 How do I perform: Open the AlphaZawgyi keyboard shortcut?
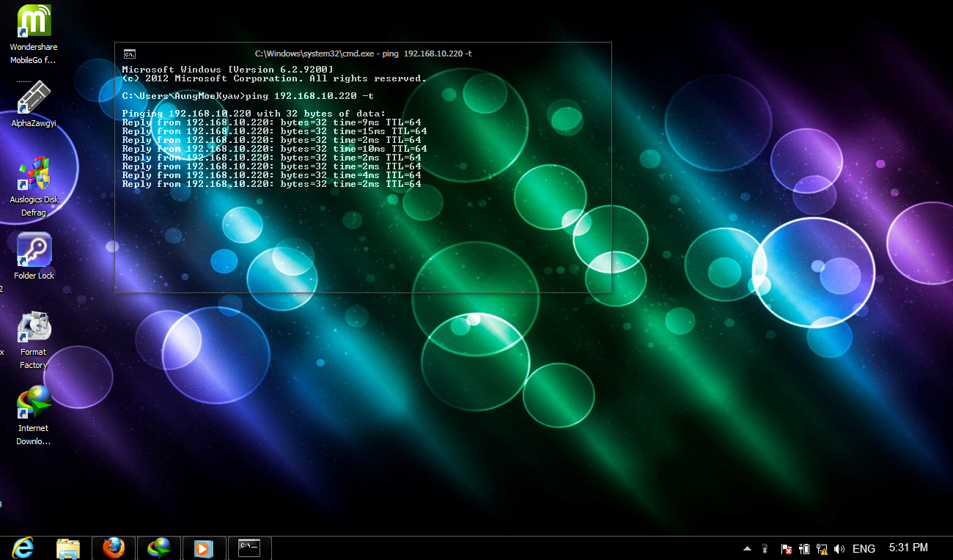click(34, 104)
